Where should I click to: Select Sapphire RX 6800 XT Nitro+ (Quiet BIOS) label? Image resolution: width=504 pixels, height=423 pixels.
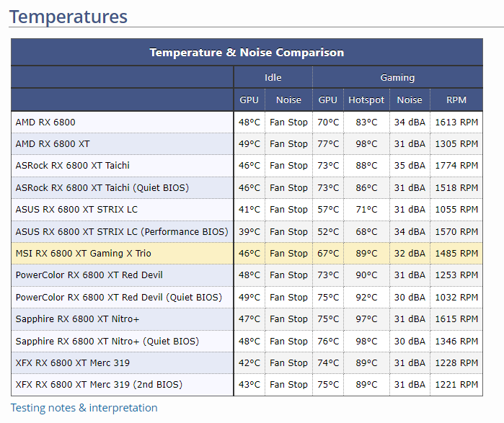click(107, 341)
